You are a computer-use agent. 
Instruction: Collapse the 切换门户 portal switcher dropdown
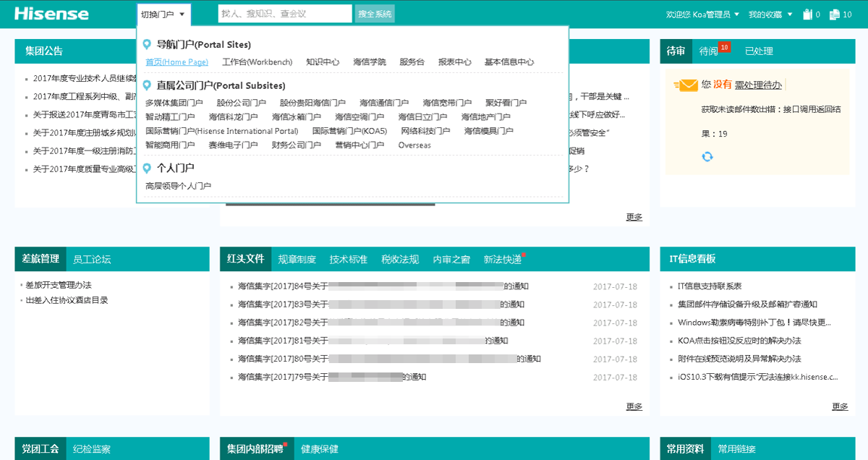[x=163, y=14]
